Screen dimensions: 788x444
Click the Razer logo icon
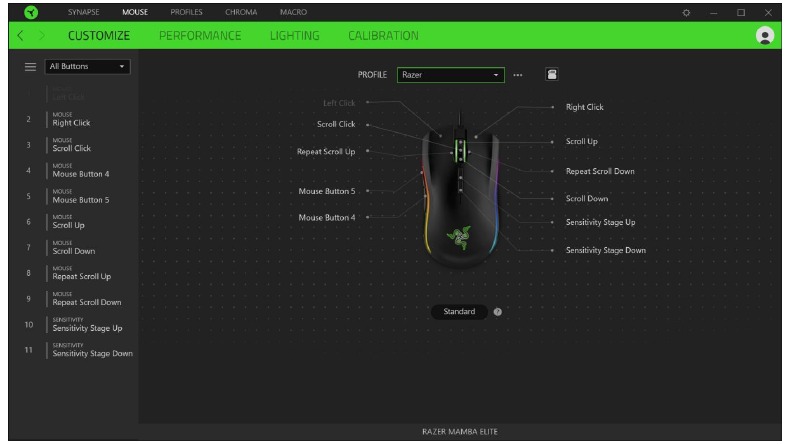31,12
